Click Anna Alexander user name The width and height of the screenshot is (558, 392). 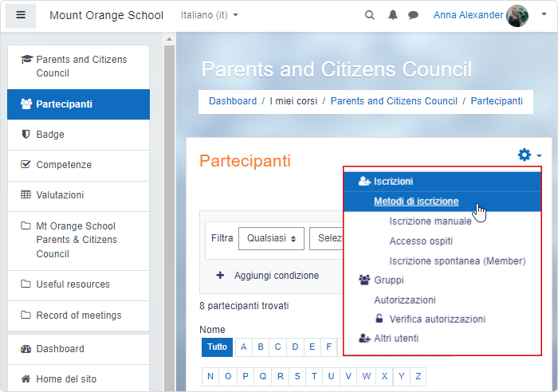[x=468, y=15]
